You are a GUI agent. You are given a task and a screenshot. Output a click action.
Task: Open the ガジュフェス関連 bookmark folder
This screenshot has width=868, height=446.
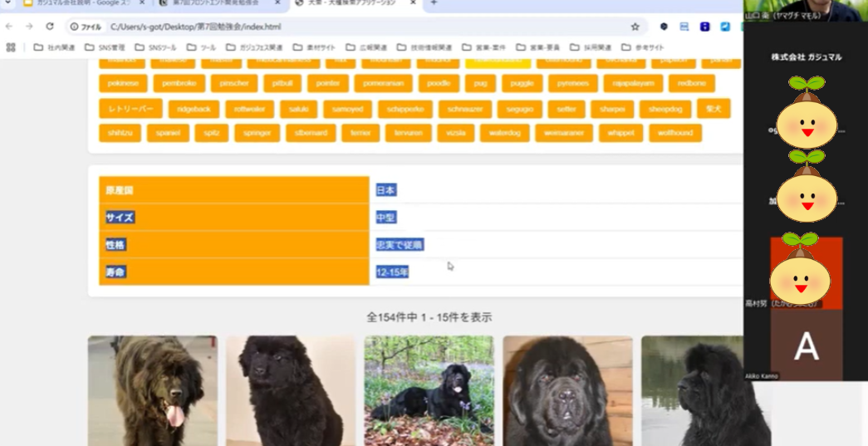point(254,47)
